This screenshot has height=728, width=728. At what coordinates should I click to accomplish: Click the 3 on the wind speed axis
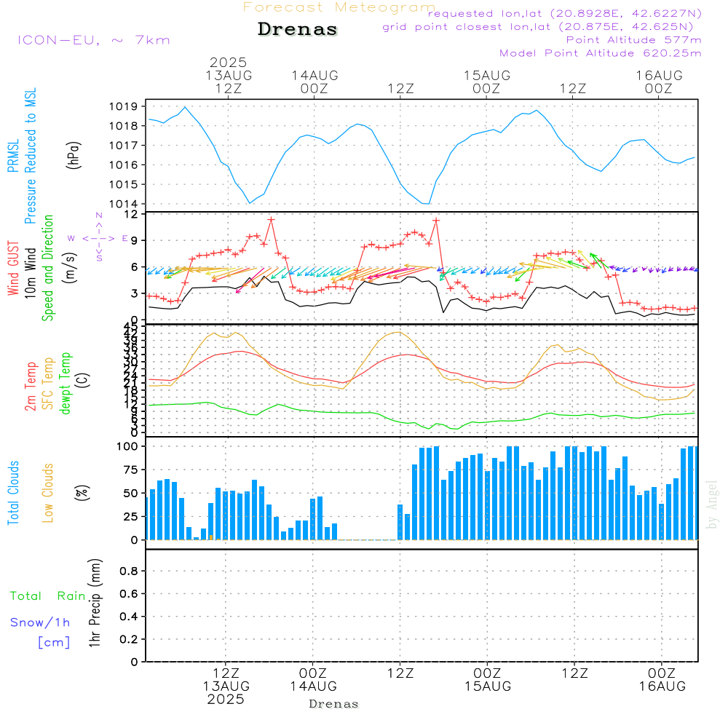coord(135,293)
